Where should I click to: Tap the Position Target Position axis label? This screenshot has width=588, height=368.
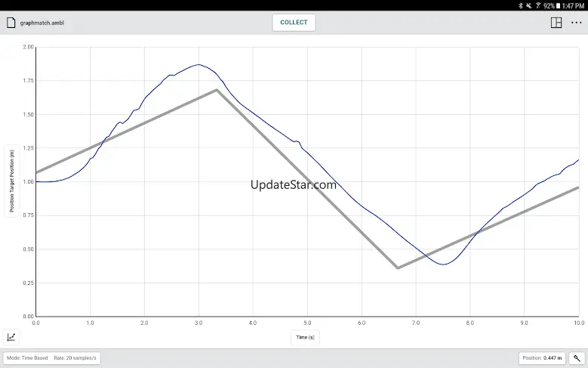pos(11,181)
